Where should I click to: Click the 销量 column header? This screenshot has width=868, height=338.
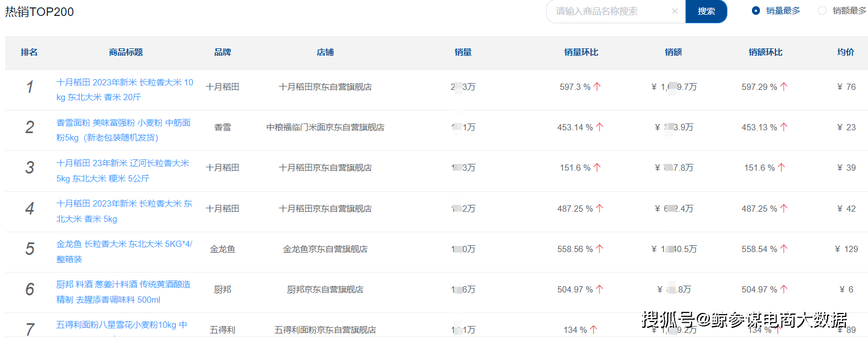[463, 52]
